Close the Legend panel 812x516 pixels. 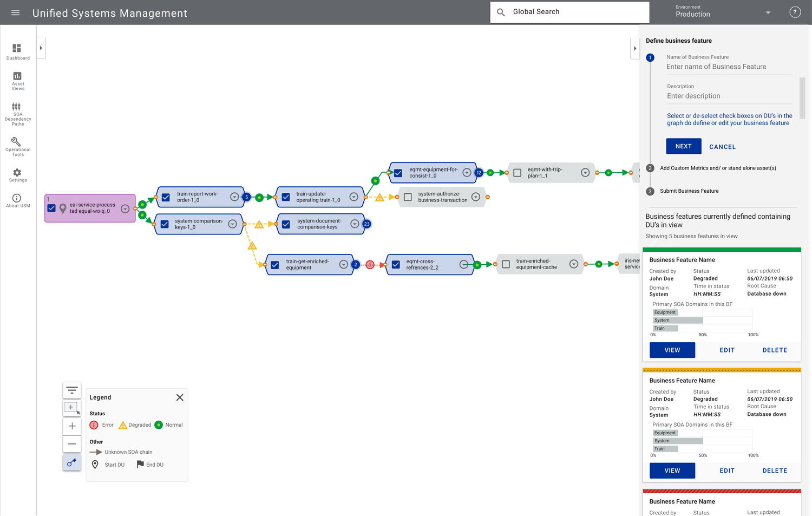coord(180,397)
